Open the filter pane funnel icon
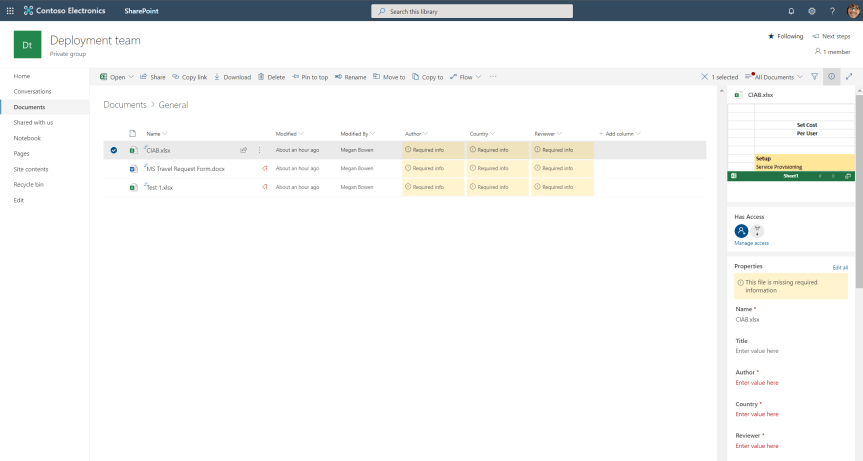The height and width of the screenshot is (461, 863). (814, 77)
